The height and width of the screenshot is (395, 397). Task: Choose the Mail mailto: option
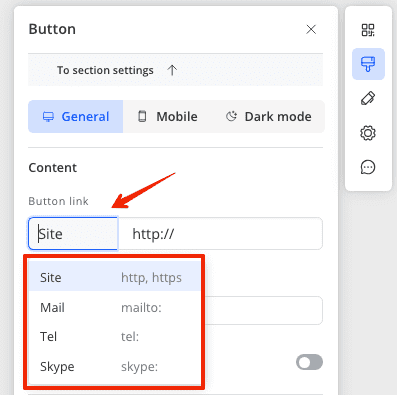pos(115,307)
